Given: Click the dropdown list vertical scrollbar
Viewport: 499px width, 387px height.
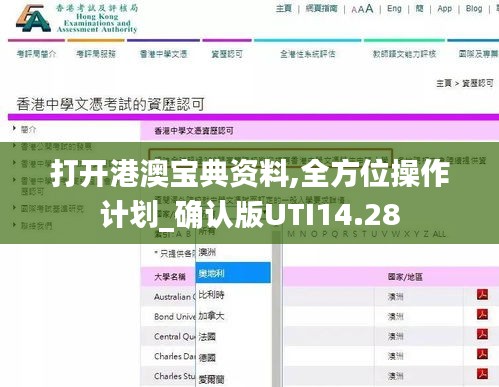Looking at the screenshot, I should 276,308.
